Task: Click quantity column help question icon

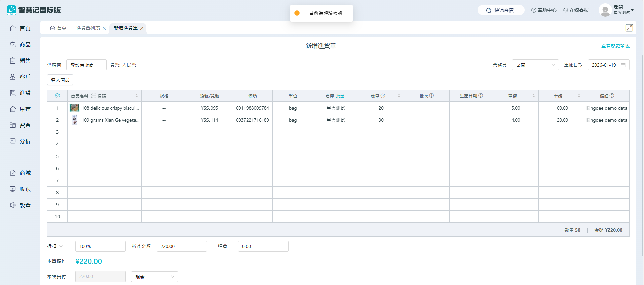Action: 383,96
